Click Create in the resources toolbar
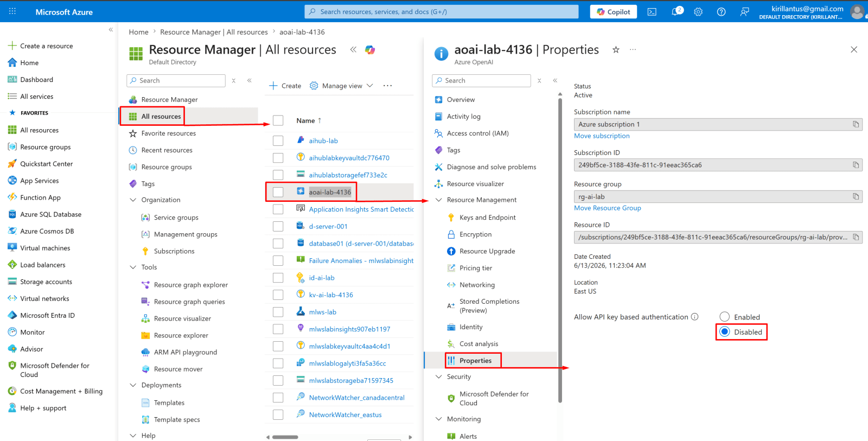Screen dimensions: 868x441 pos(285,86)
